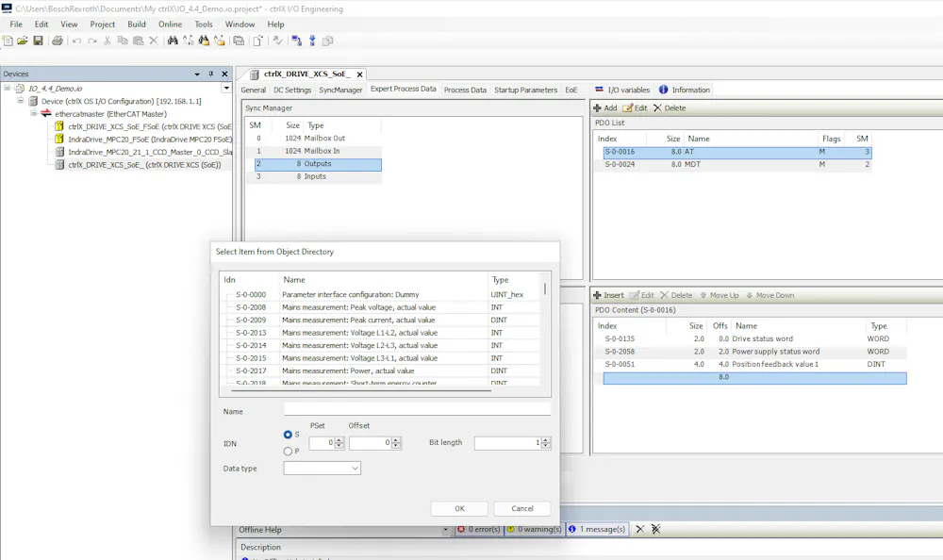Click the Login icon with blue monitors

pyautogui.click(x=296, y=41)
